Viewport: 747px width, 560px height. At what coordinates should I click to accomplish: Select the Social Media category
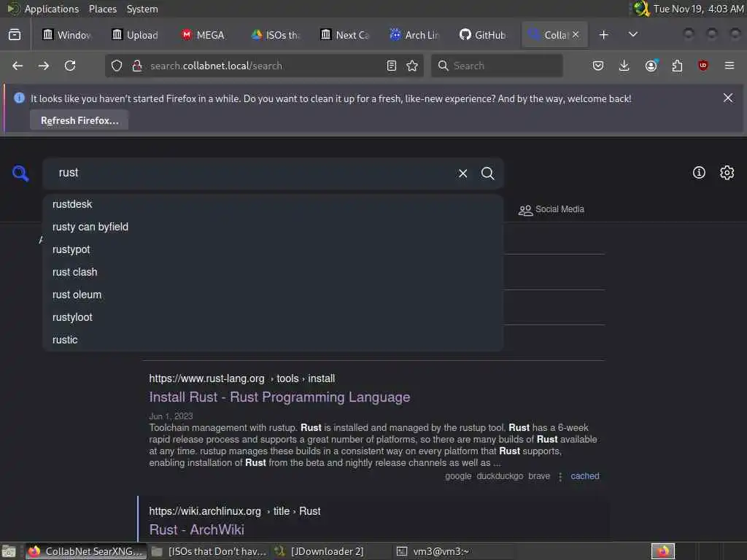(551, 209)
